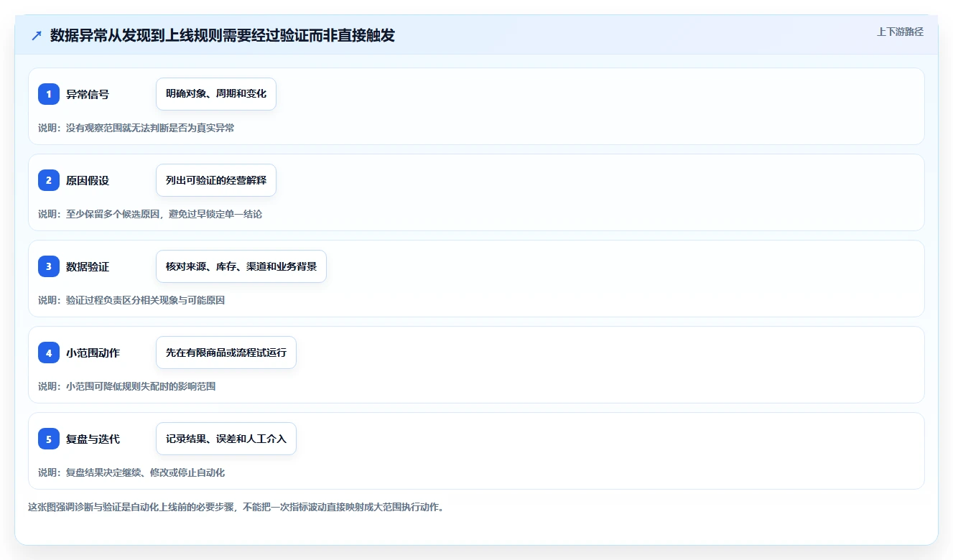Click the note 复盘结果决定继续、修改或停止自动化
Image resolution: width=953 pixels, height=560 pixels.
pos(145,472)
